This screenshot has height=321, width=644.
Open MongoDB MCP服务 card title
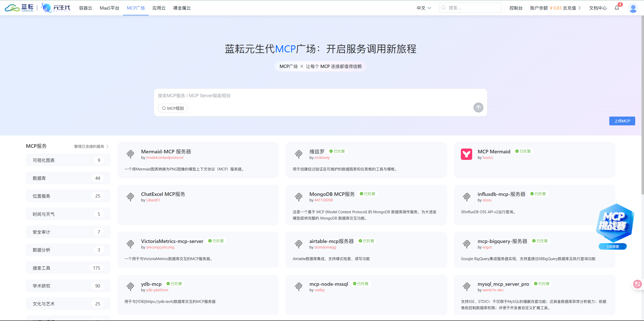332,194
